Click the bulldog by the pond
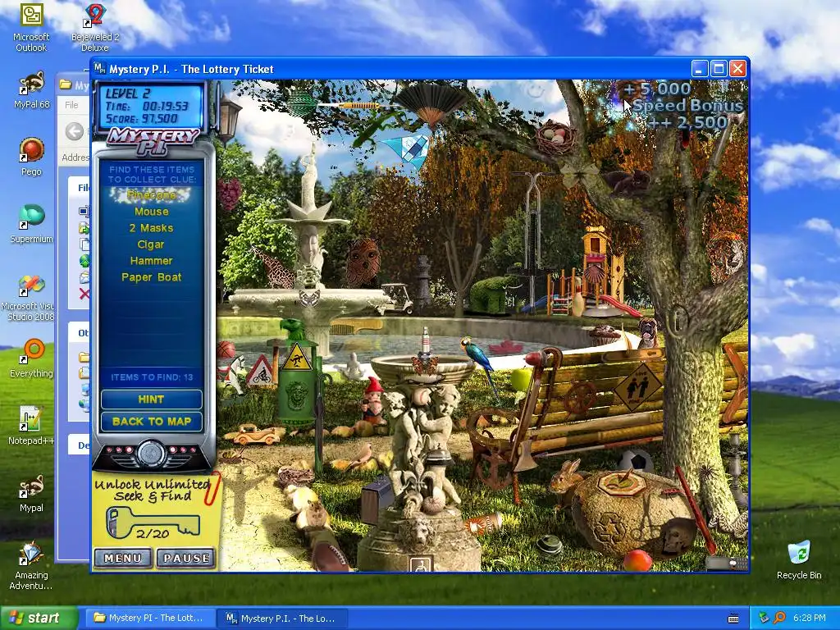Image resolution: width=840 pixels, height=630 pixels. coord(648,333)
